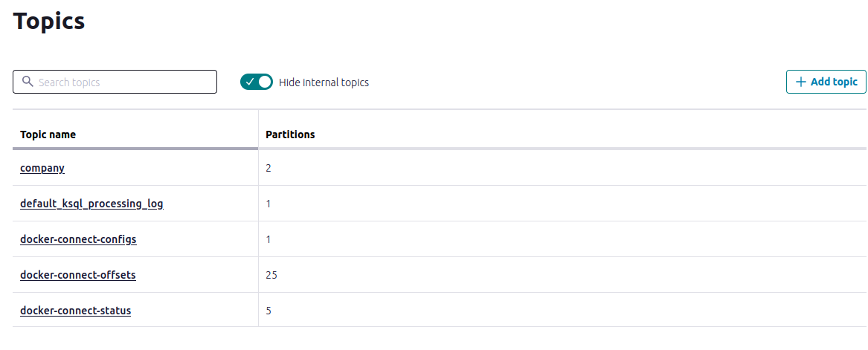Open the docker-connect-status topic
868x350 pixels.
[75, 310]
